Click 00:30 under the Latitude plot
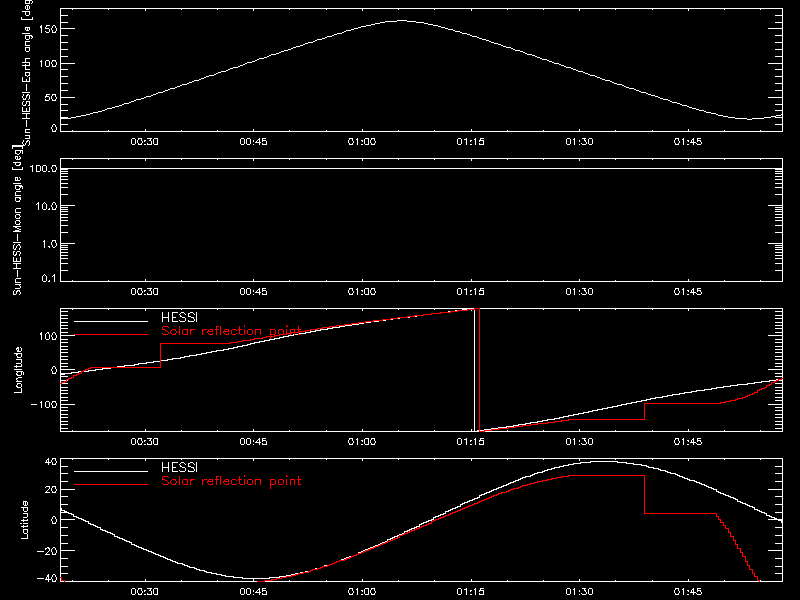 144,592
